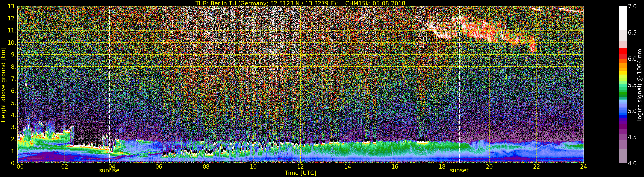
Task: Click the 'sunrise' label below the time axis
Action: (109, 171)
